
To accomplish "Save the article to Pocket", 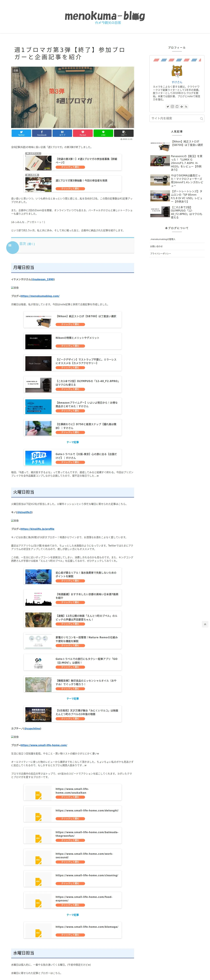I will pos(83,133).
